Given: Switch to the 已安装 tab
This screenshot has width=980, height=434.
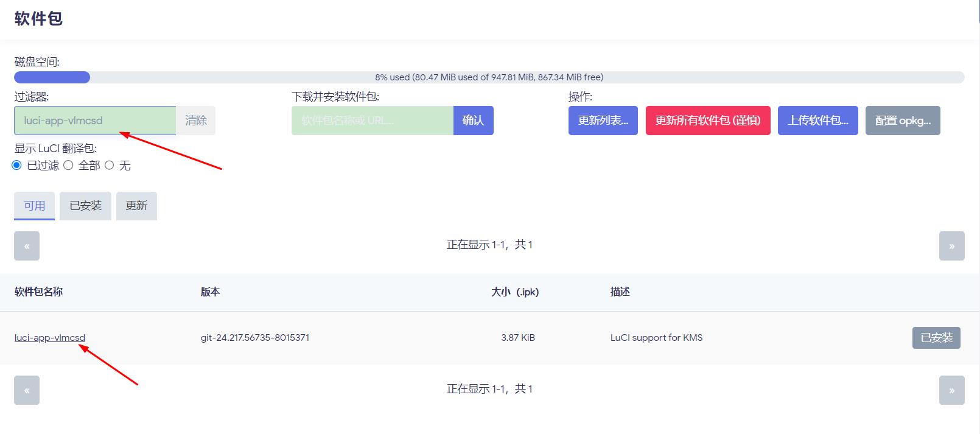Looking at the screenshot, I should pos(85,206).
